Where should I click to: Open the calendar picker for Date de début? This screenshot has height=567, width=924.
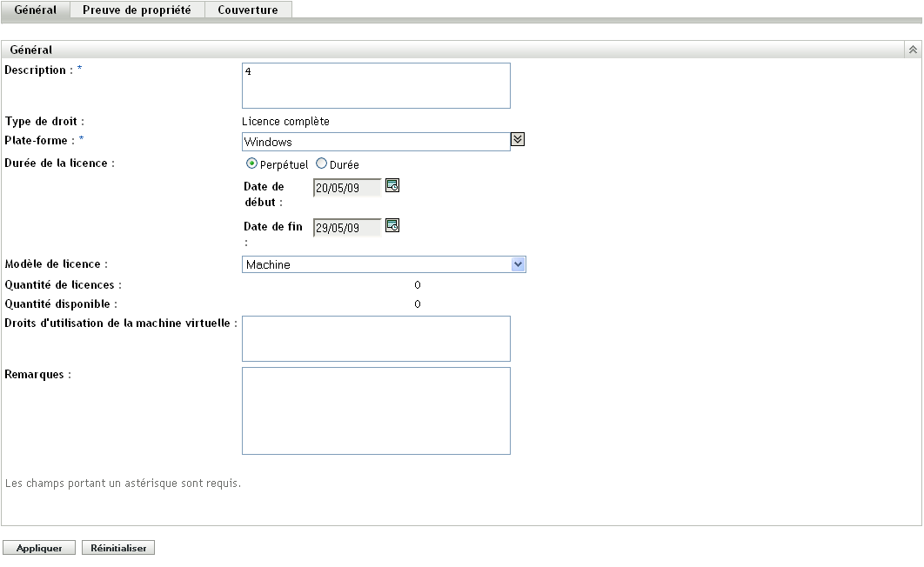coord(392,185)
